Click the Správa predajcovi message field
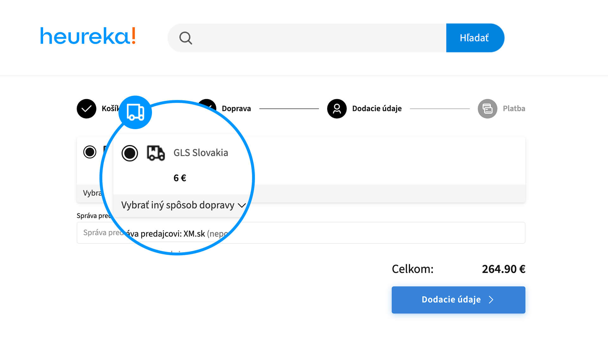The width and height of the screenshot is (608, 364). click(x=348, y=233)
